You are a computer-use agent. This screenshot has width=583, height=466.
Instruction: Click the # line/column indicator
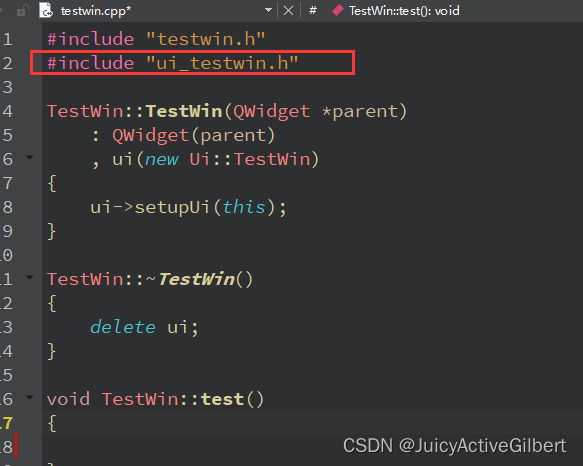pyautogui.click(x=313, y=10)
